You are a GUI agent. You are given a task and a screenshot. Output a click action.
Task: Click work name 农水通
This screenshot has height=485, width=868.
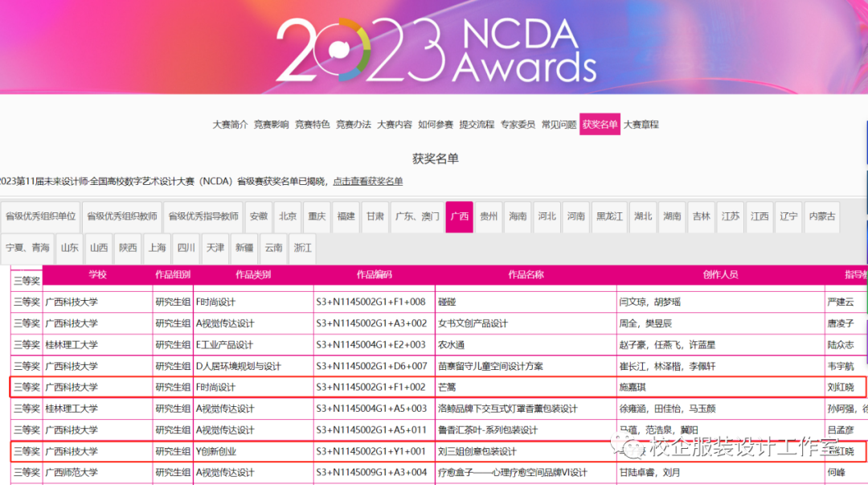point(451,345)
